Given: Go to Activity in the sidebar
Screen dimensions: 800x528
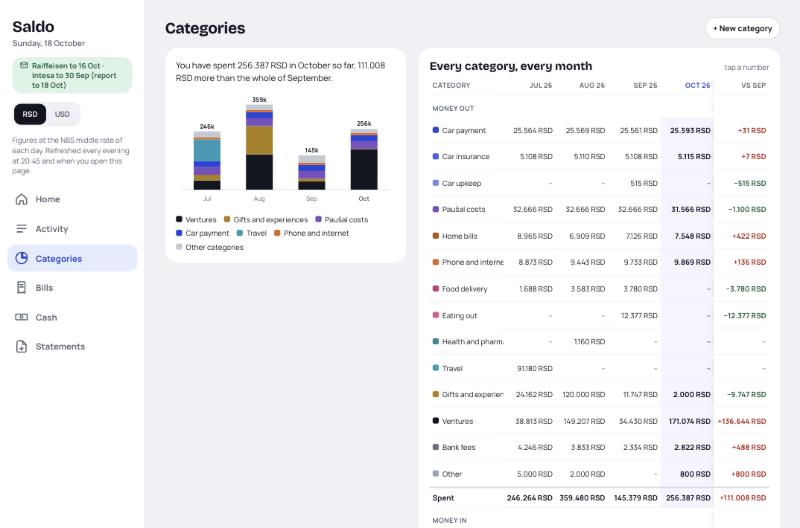Looking at the screenshot, I should point(72,229).
